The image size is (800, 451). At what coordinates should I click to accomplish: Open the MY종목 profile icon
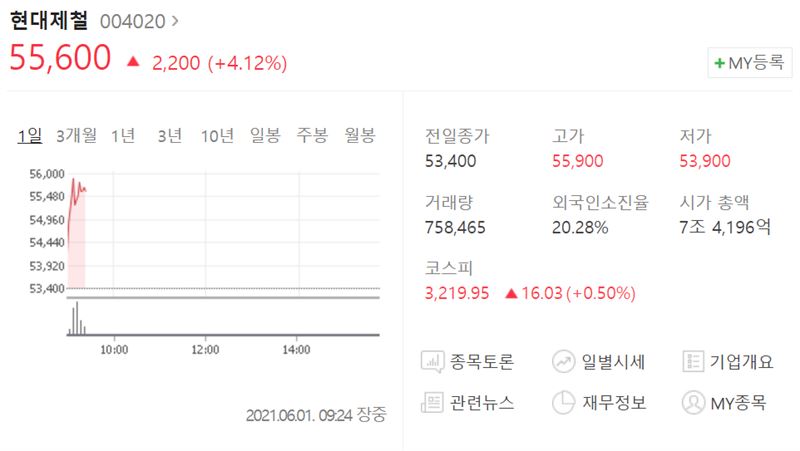point(693,403)
